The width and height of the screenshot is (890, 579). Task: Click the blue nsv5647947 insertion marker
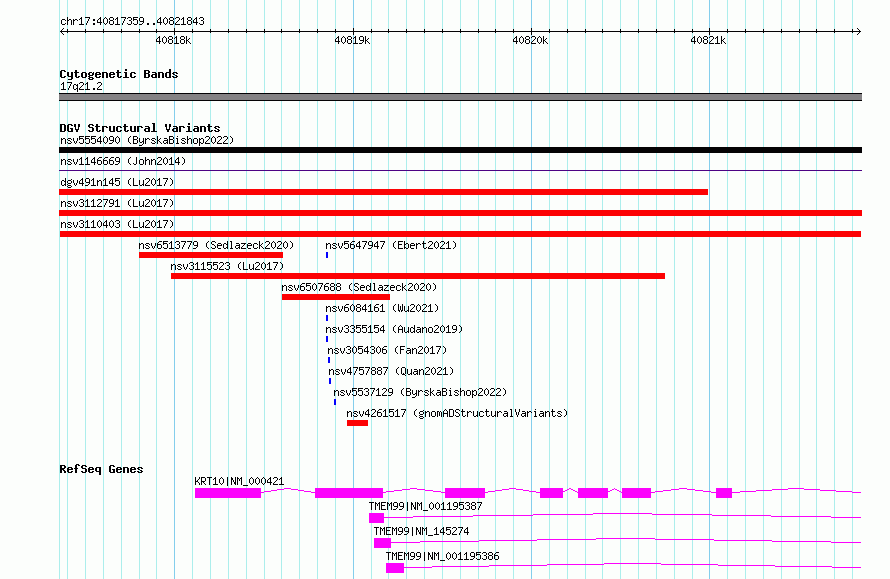coord(327,255)
